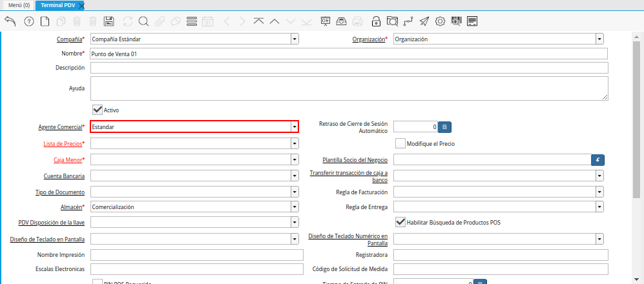This screenshot has width=644, height=284.
Task: Create a new record with page icon
Action: (45, 21)
